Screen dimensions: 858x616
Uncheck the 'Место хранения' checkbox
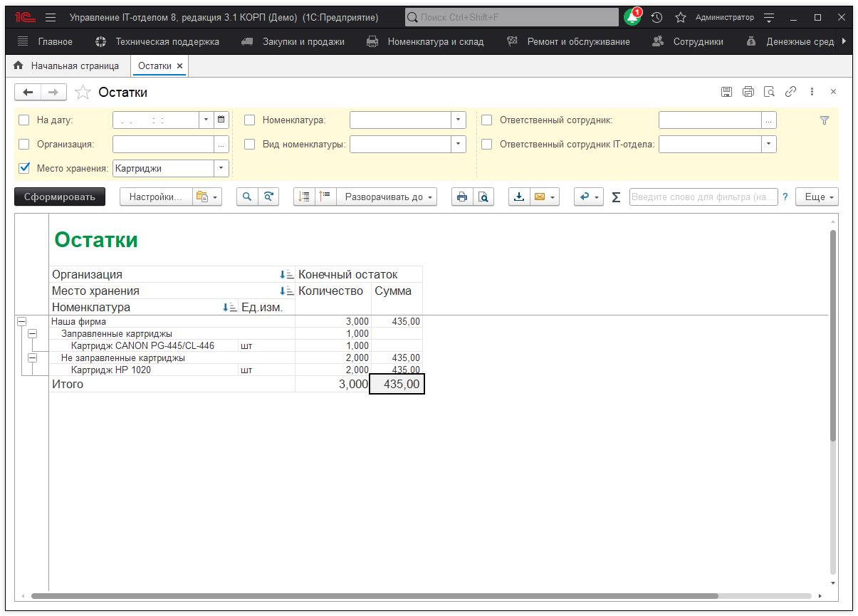(24, 169)
